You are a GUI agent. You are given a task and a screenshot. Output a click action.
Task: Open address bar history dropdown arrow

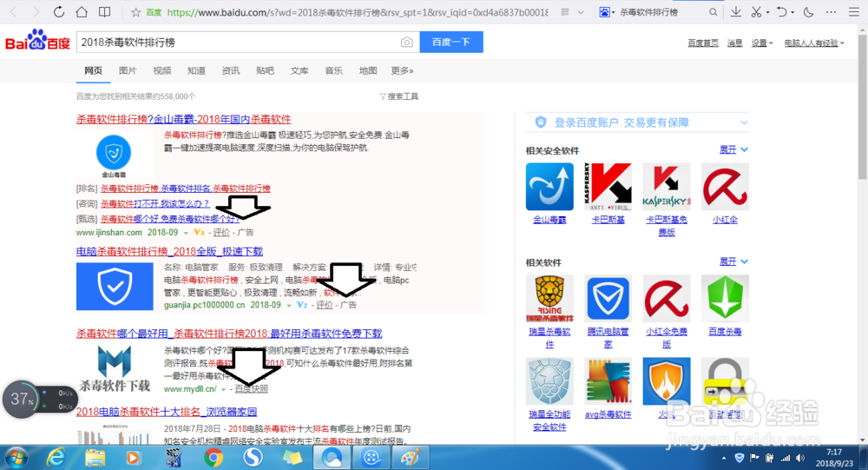pyautogui.click(x=581, y=12)
